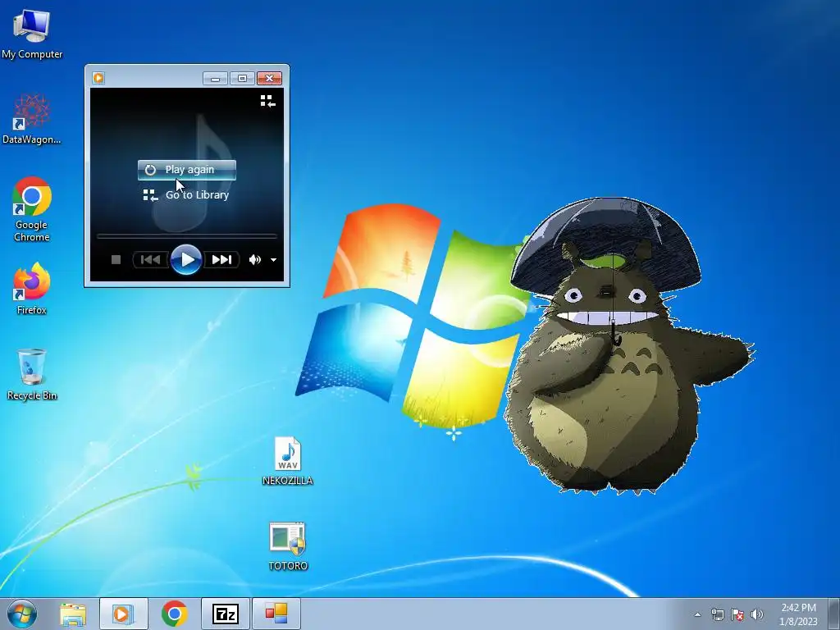The image size is (840, 630).
Task: Switch to Library icon in player corner
Action: [x=268, y=101]
